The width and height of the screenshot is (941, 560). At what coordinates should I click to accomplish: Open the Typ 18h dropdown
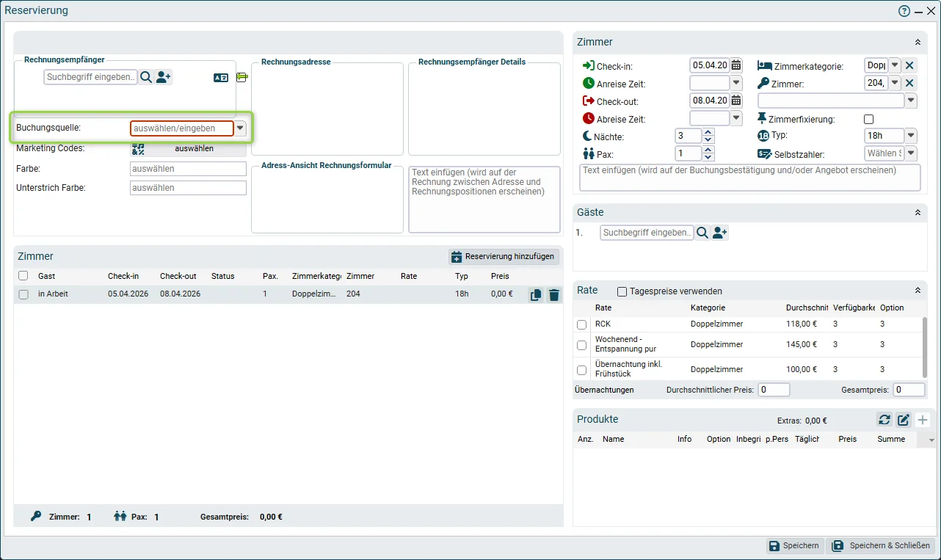pyautogui.click(x=911, y=136)
